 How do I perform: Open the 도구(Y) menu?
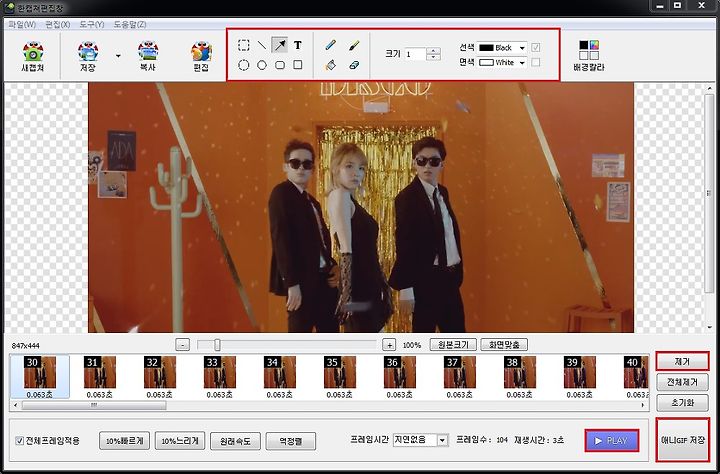(x=92, y=24)
